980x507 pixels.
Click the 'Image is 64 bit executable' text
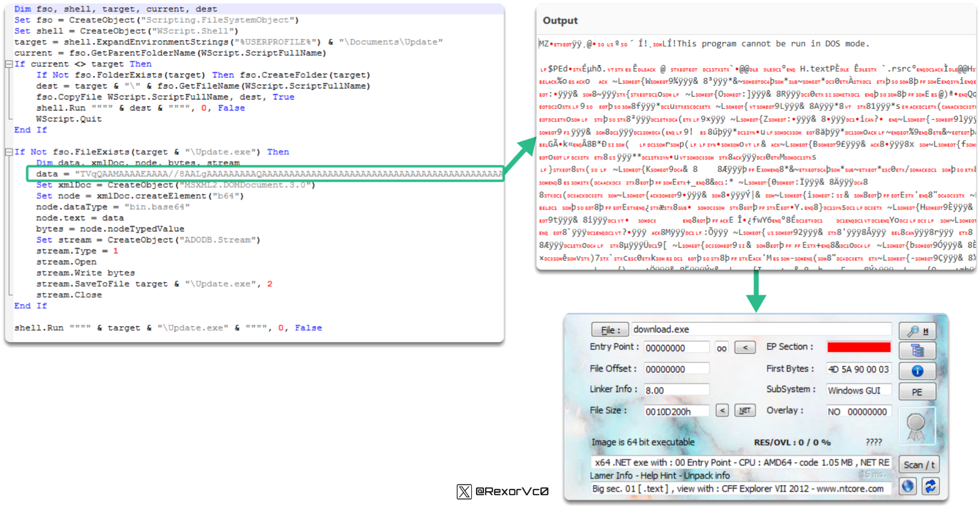(x=643, y=442)
